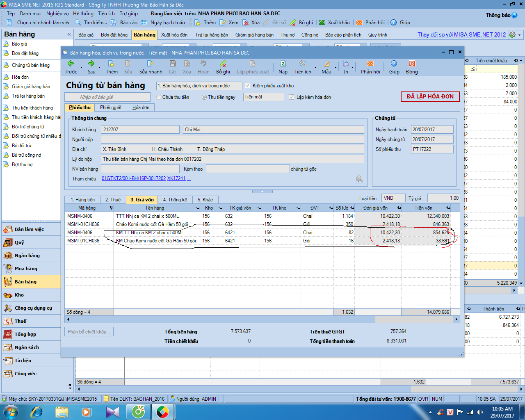Open Thay đổi so với MISA SME.NET 2012 link

click(461, 34)
